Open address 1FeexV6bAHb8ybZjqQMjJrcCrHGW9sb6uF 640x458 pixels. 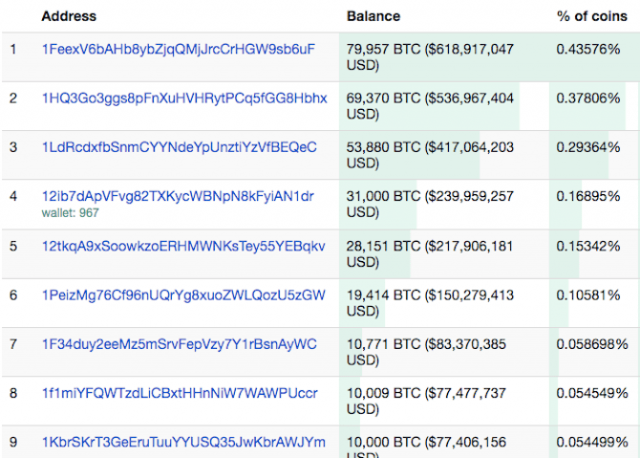178,49
